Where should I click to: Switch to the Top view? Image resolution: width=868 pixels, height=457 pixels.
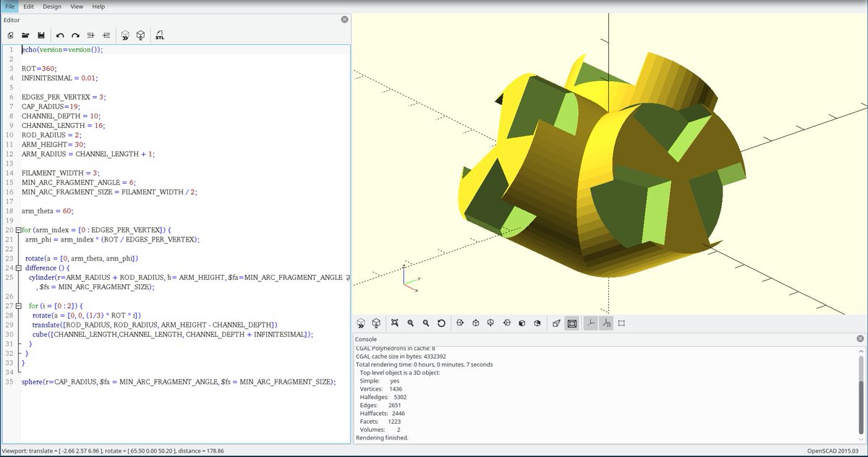[476, 323]
